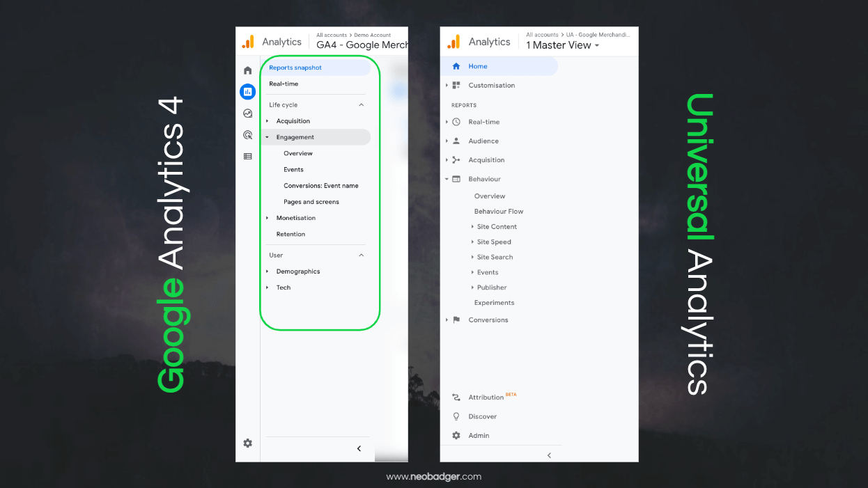
Task: Open UA Behaviour Flow
Action: click(499, 212)
